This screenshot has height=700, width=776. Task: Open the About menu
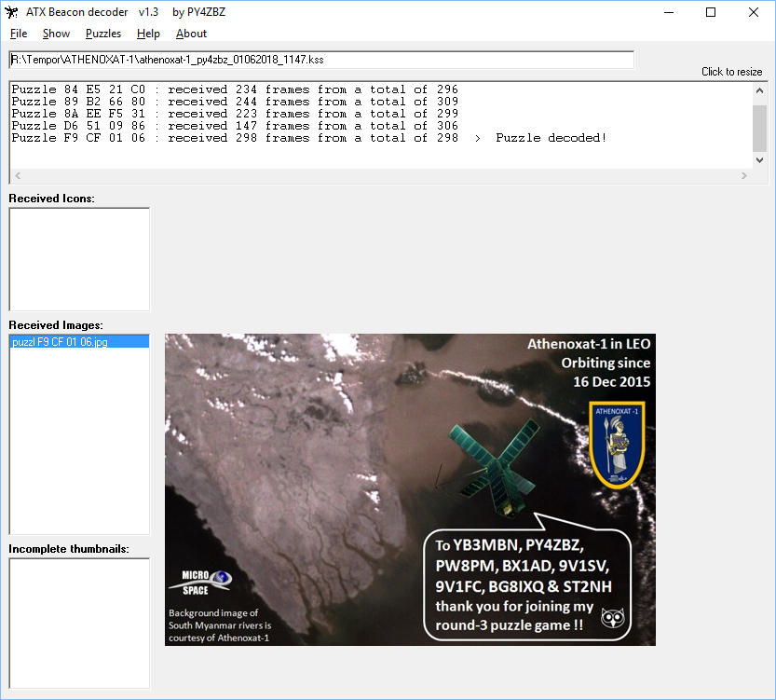tap(191, 34)
